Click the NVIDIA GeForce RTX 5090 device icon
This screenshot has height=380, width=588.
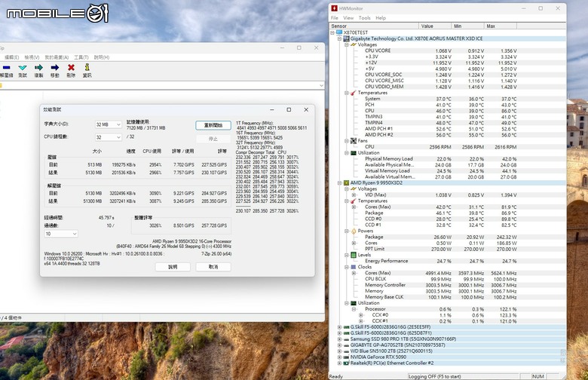[x=346, y=357]
